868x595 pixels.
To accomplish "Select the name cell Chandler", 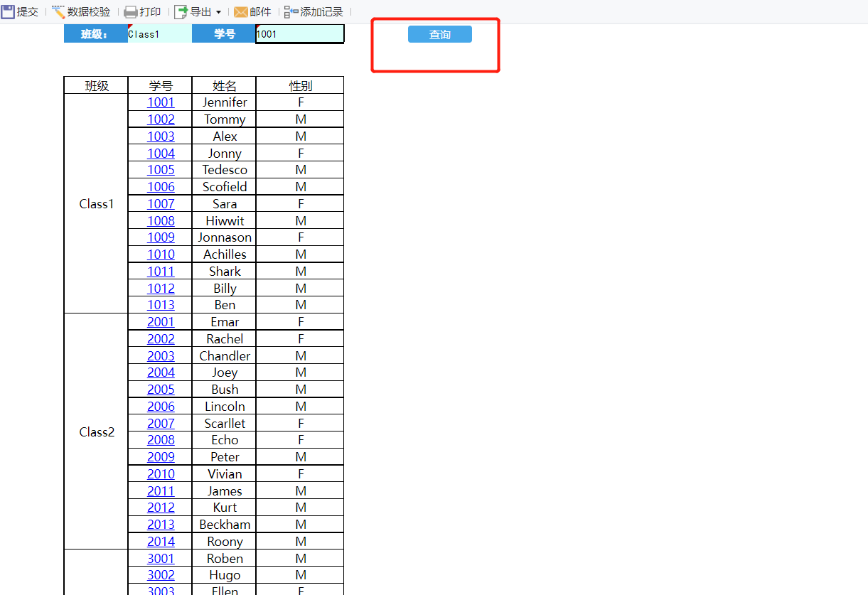I will 225,356.
